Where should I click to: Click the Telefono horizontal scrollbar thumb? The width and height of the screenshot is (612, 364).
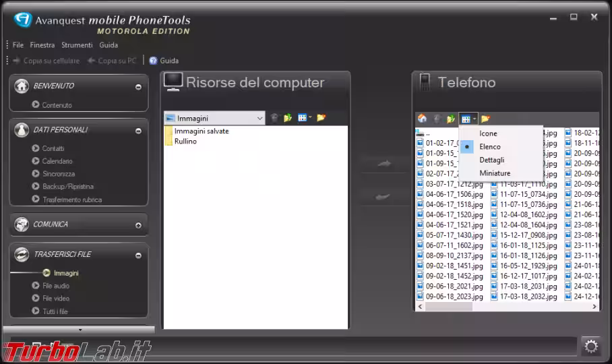coord(449,307)
